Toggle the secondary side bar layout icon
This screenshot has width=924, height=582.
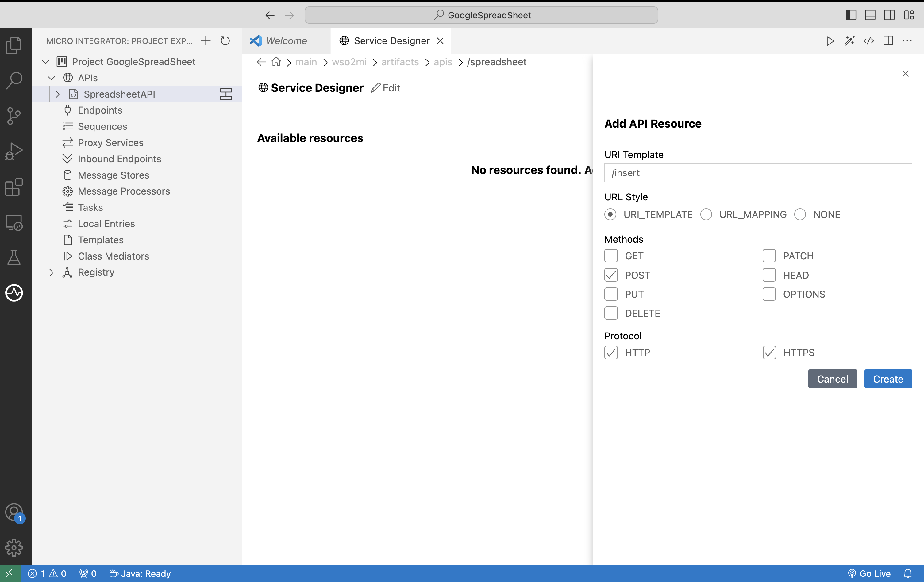tap(889, 15)
